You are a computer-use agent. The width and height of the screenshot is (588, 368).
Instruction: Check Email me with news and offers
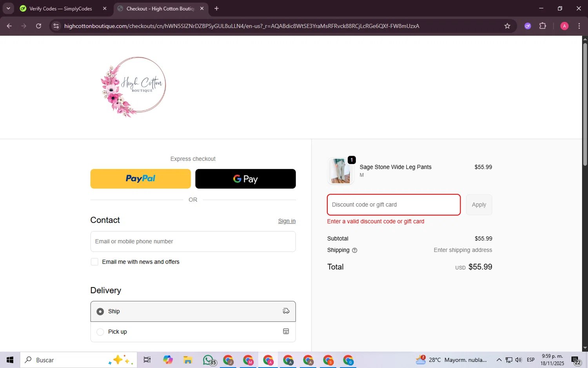tap(94, 262)
